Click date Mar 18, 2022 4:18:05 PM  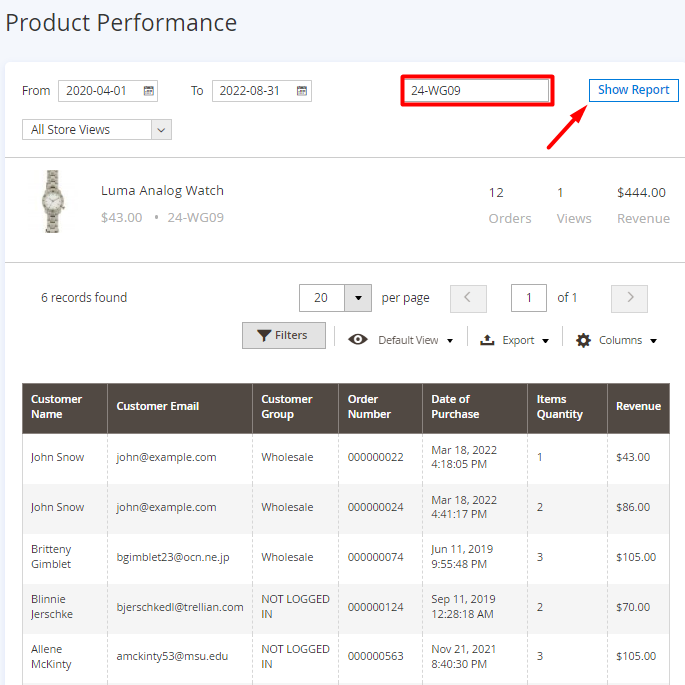464,457
